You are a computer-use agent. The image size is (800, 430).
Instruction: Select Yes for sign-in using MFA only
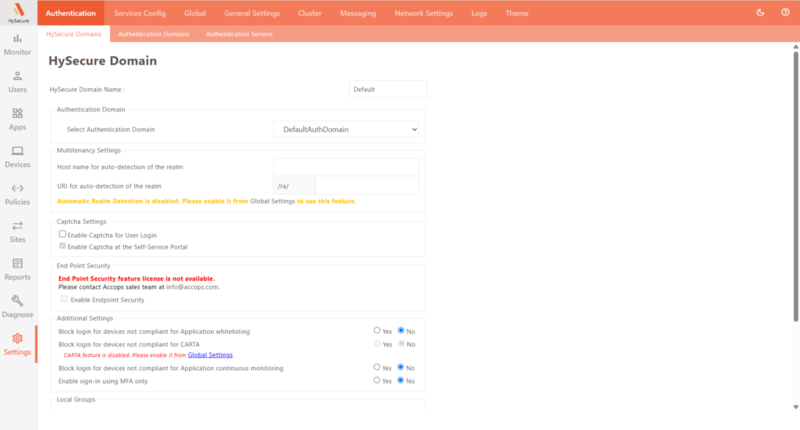[377, 381]
